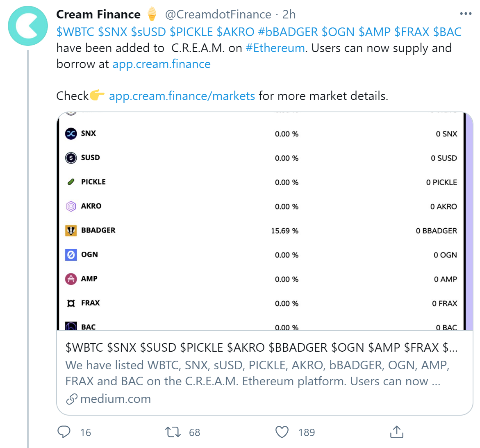Open app.cream.finance/markets link
Image resolution: width=480 pixels, height=448 pixels.
[182, 96]
